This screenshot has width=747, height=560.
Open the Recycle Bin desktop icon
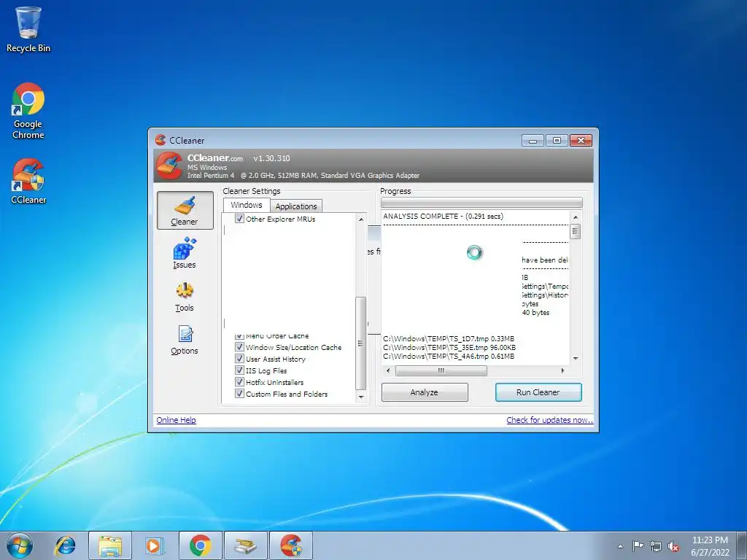click(28, 29)
